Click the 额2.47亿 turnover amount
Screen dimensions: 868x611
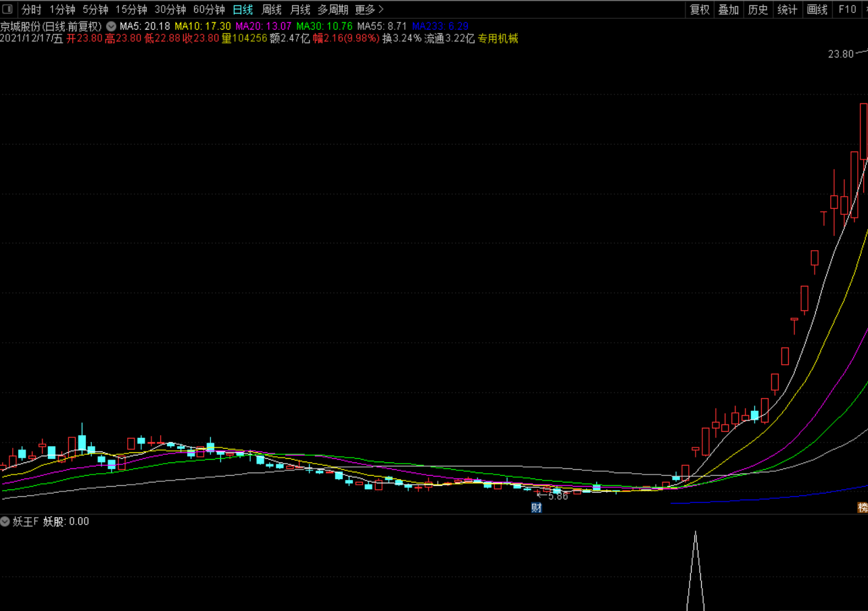tap(290, 39)
